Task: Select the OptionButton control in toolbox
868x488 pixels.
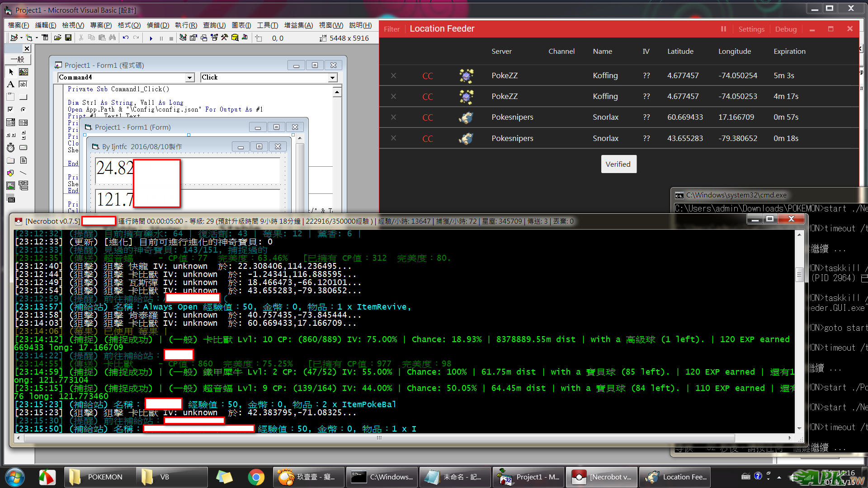Action: [x=24, y=110]
